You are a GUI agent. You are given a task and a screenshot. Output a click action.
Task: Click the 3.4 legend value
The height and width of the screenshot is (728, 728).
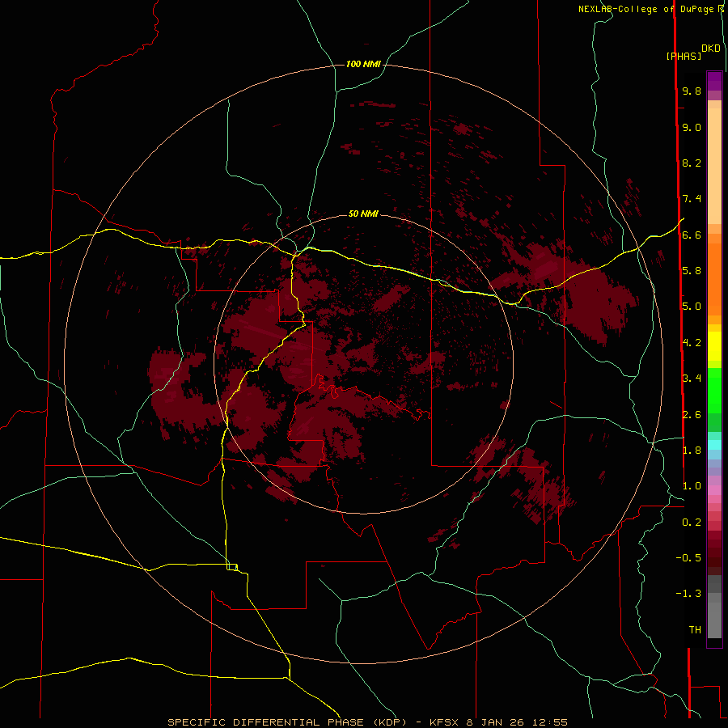[692, 379]
